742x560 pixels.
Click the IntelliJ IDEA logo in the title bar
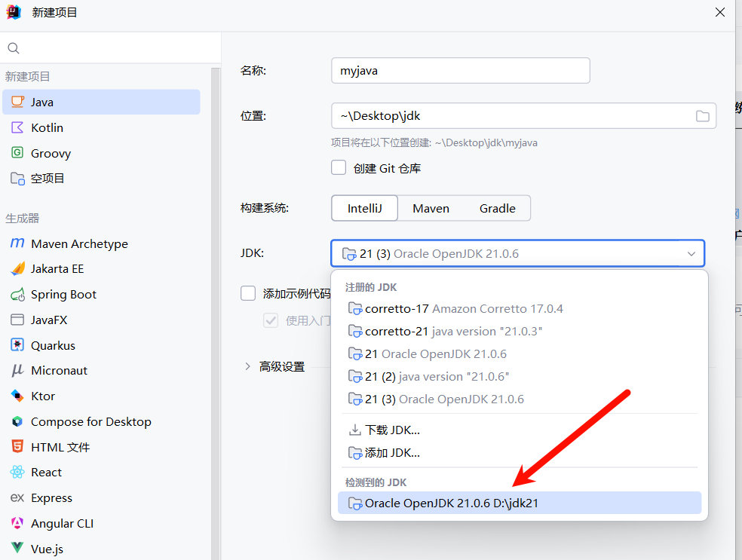(14, 12)
